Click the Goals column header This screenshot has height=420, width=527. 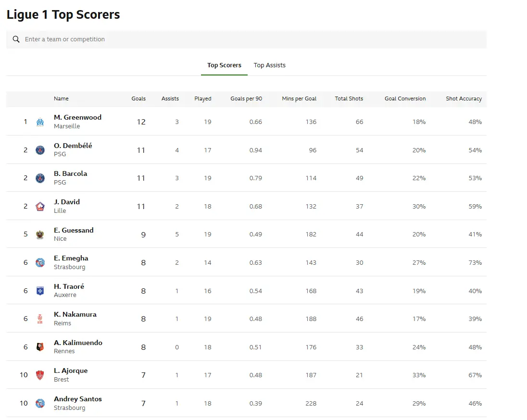coord(138,99)
